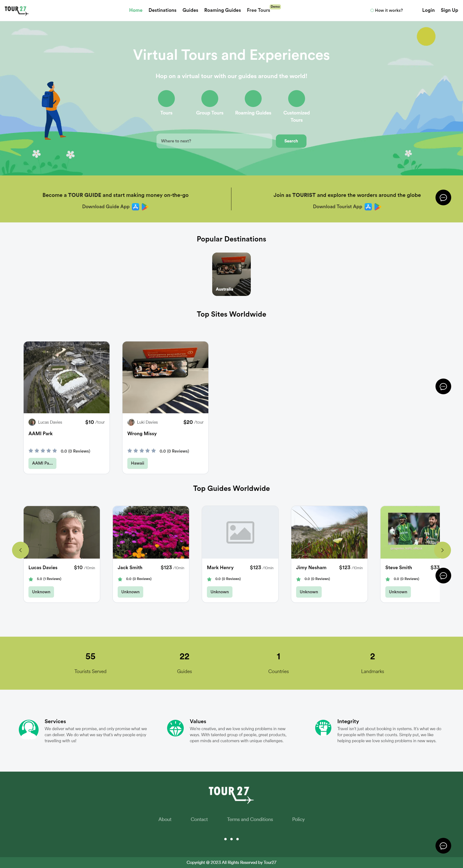Open Jack Smith guide photo
This screenshot has width=463, height=868.
coord(151,532)
